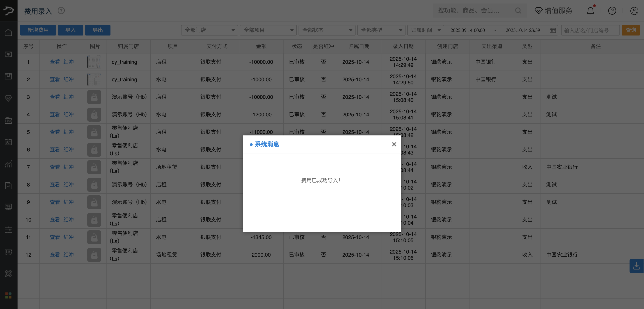The image size is (644, 309).
Task: Close the 系统消息 import success dialog
Action: [x=394, y=144]
